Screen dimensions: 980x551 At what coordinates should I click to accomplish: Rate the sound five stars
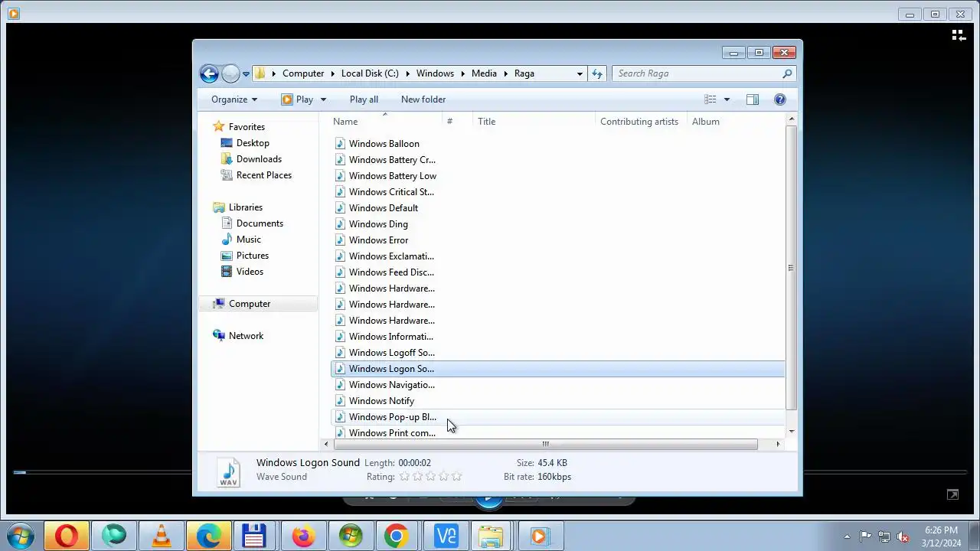click(457, 477)
